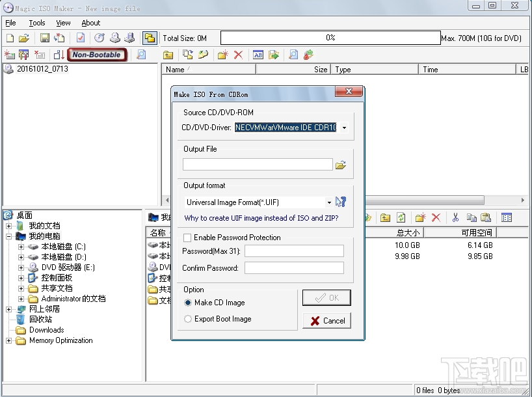Expand the 本地磁盘 (C:) tree node

(21, 247)
